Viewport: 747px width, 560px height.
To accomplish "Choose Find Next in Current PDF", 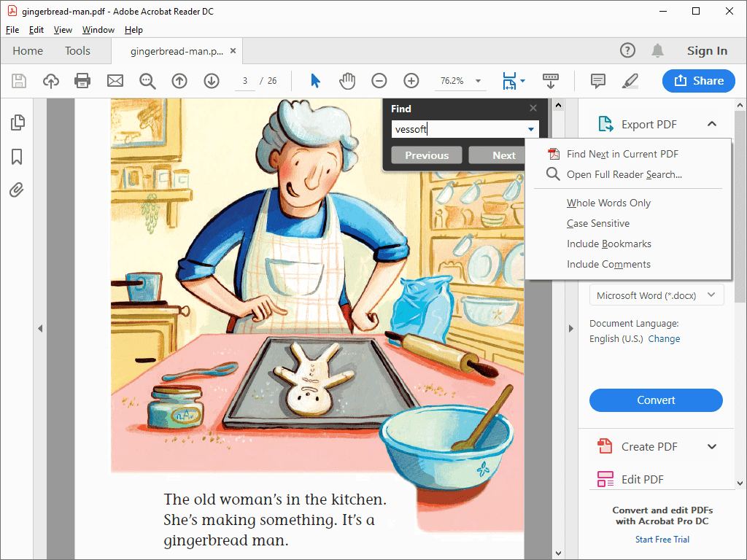I will (622, 154).
